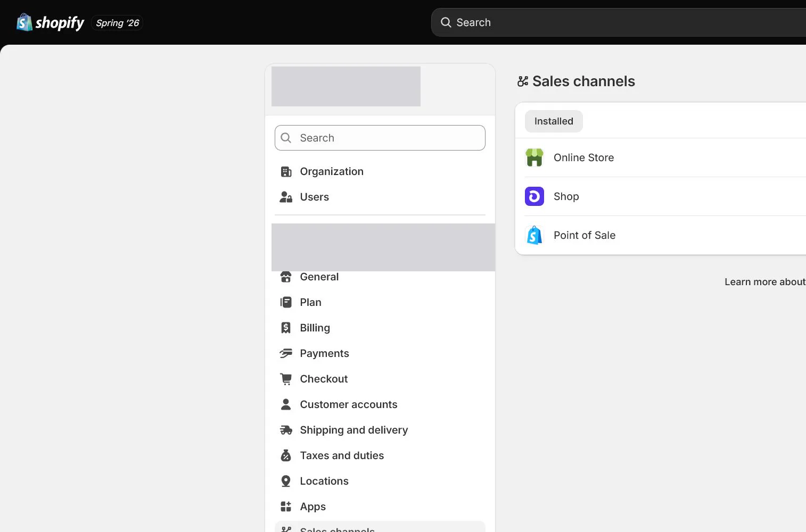This screenshot has width=806, height=532.
Task: Click the Shopify logo in top bar
Action: 51,22
